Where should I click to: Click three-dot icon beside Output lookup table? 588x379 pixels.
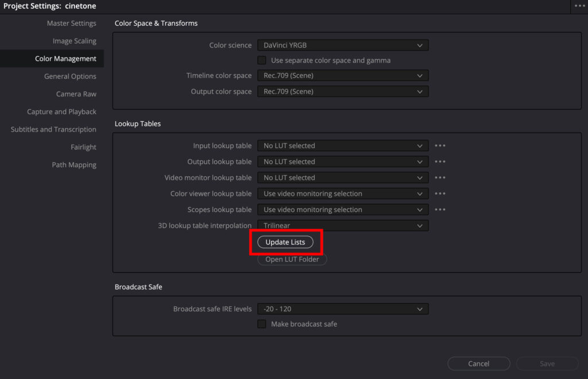click(440, 162)
